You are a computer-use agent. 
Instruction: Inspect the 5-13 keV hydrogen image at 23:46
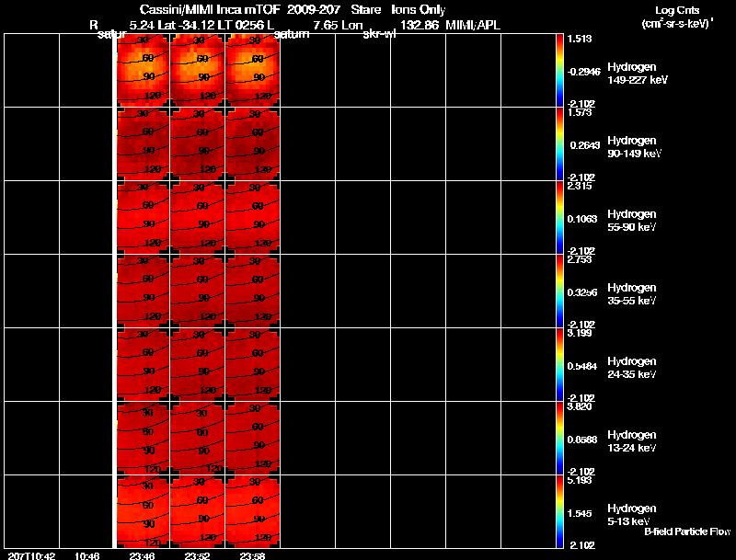[143, 511]
